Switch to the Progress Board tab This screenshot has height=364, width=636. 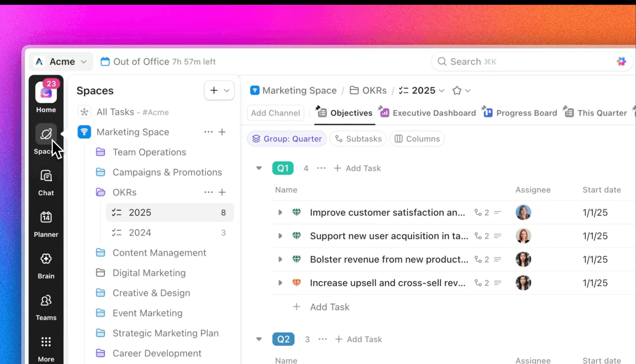[519, 113]
